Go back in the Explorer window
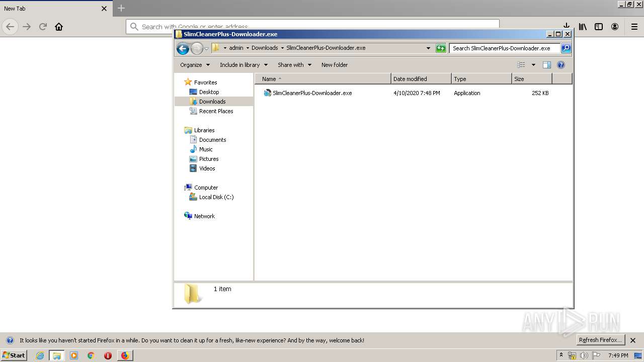The image size is (644, 362). (x=183, y=48)
